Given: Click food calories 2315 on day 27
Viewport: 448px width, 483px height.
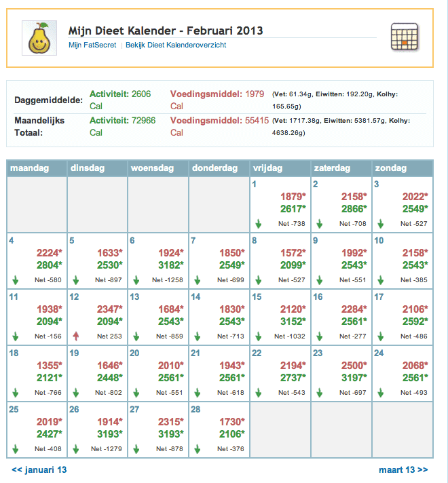Looking at the screenshot, I should coord(171,422).
